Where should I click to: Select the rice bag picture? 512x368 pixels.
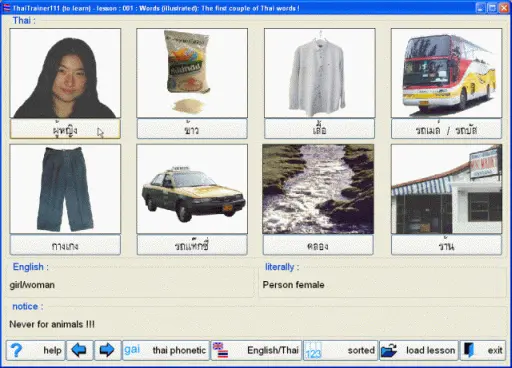(x=192, y=73)
